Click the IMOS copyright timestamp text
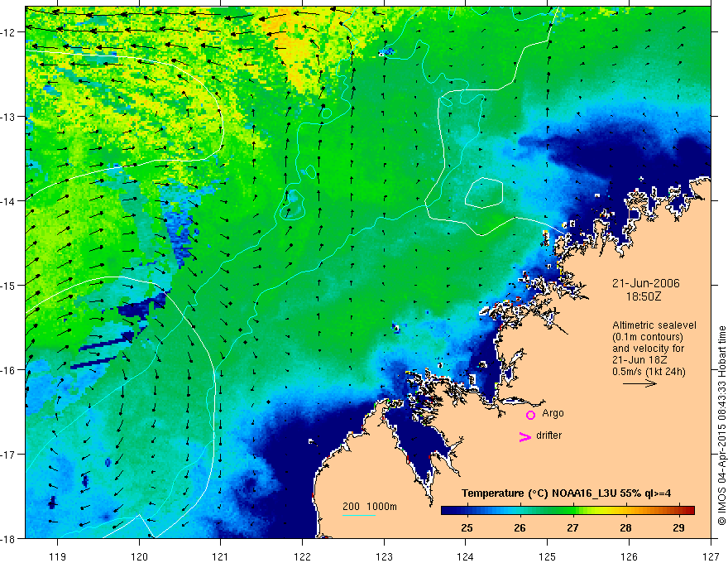 tap(721, 426)
